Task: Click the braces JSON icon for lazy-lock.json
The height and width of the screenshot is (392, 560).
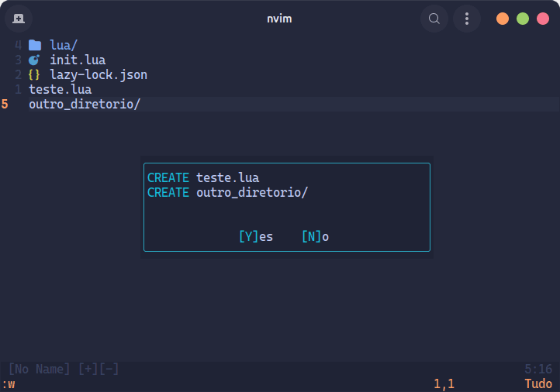Action: tap(34, 75)
